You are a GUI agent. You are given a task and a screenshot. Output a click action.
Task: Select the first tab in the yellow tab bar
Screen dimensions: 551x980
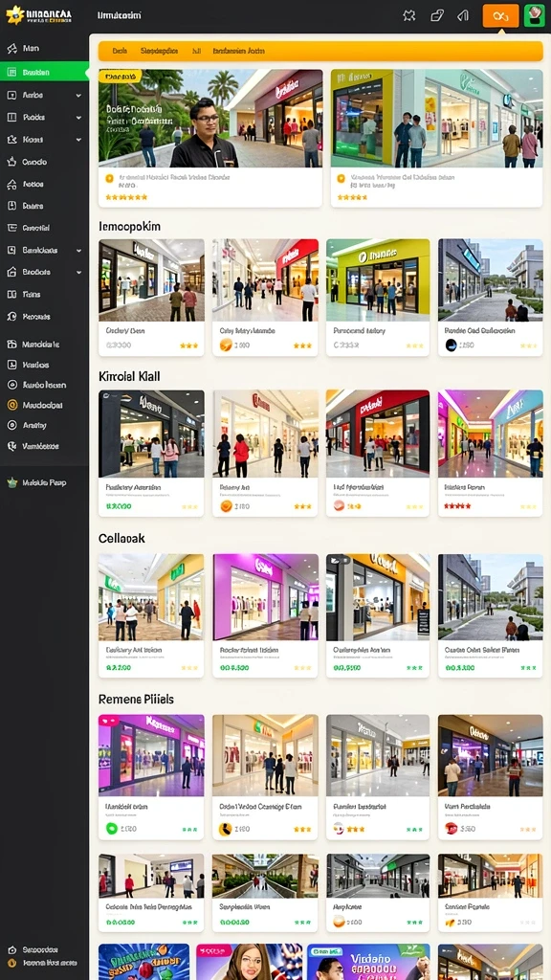pos(120,52)
